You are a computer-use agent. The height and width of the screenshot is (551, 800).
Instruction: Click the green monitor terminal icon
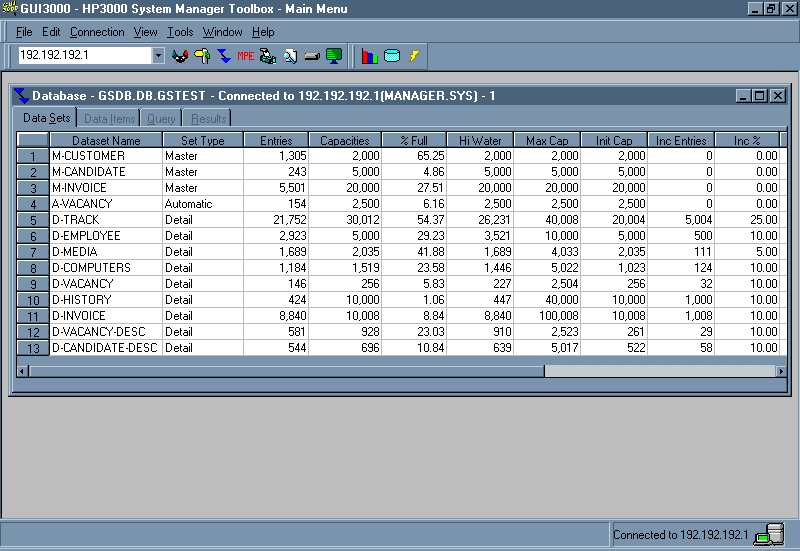(x=334, y=56)
